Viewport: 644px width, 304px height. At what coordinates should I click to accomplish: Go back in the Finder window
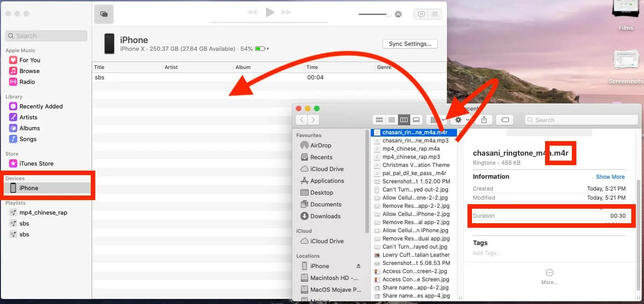pos(302,120)
